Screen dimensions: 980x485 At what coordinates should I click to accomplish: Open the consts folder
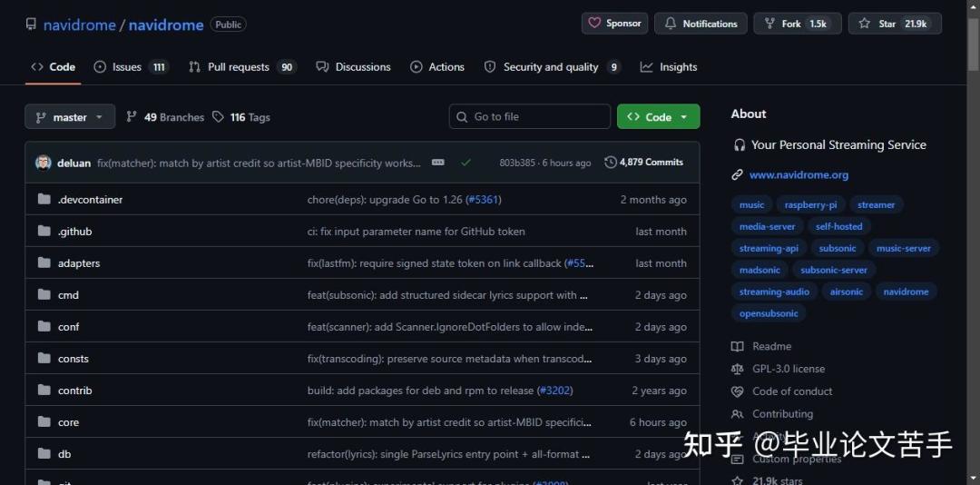[73, 359]
